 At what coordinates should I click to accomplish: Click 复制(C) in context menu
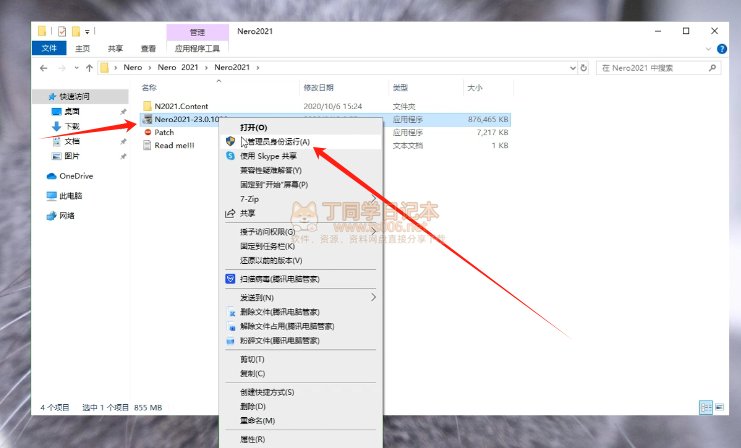click(301, 373)
